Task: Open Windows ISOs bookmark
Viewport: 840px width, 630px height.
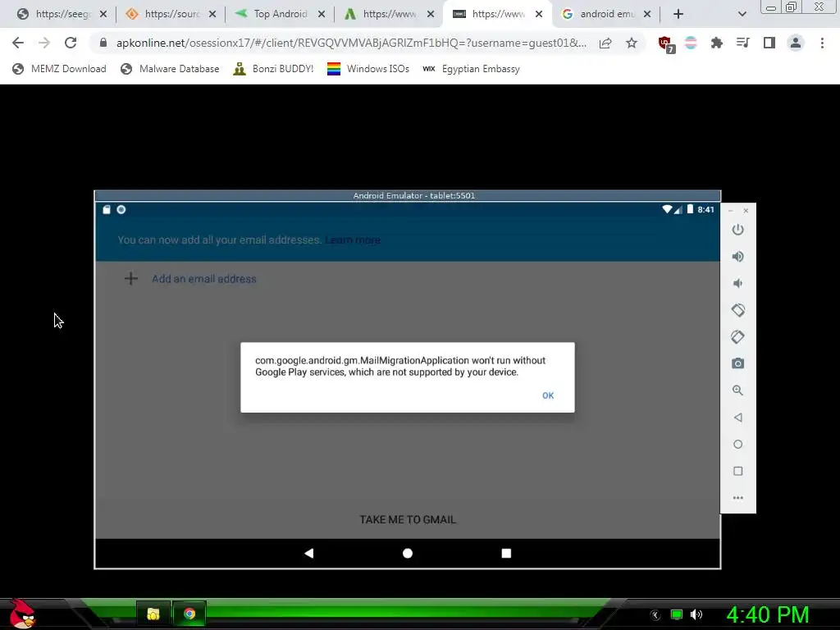Action: pyautogui.click(x=368, y=69)
